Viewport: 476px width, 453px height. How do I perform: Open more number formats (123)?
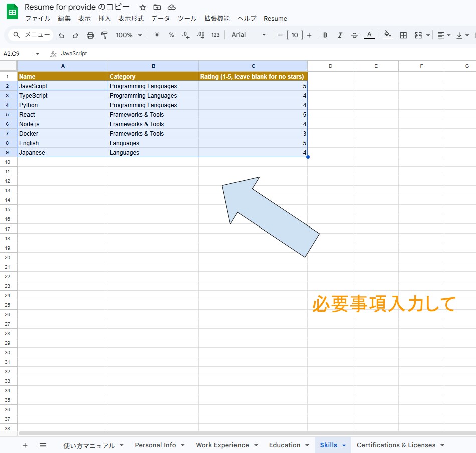click(215, 35)
